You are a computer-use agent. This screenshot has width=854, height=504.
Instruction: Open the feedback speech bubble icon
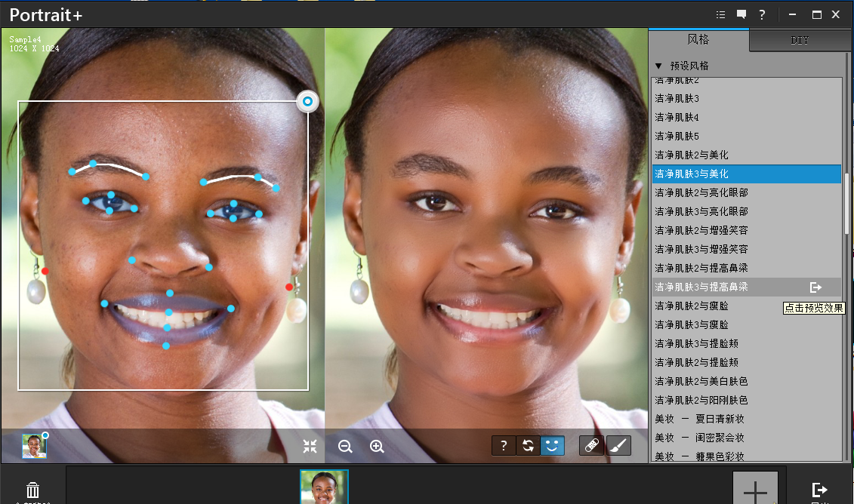pyautogui.click(x=741, y=14)
